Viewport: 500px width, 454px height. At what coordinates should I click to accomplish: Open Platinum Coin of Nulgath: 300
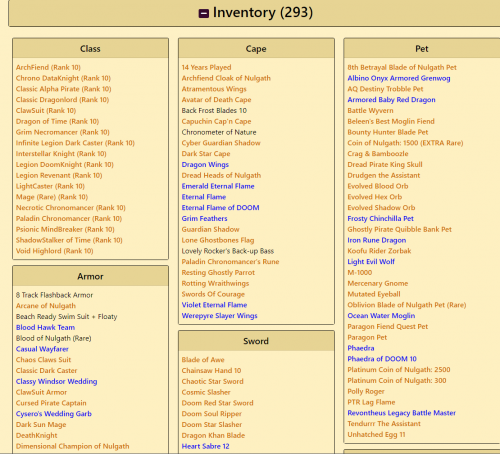(397, 380)
